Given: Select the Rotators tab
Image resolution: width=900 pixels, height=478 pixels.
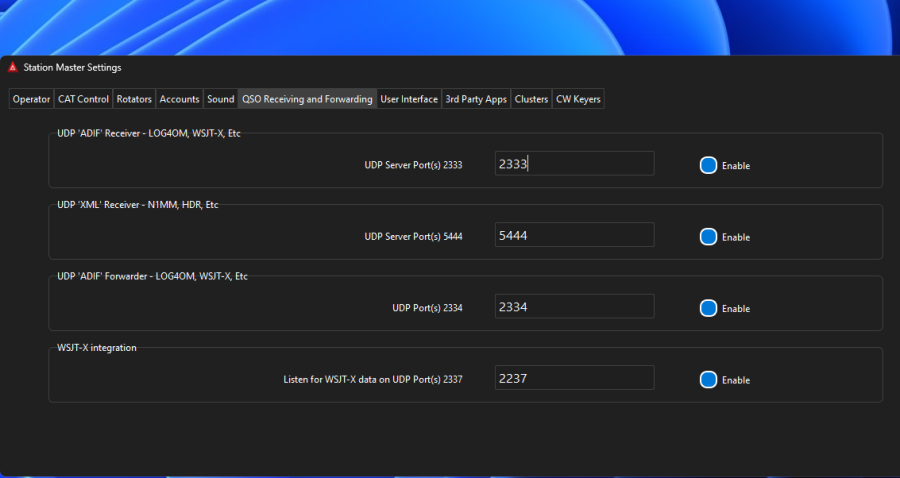Looking at the screenshot, I should tap(134, 99).
